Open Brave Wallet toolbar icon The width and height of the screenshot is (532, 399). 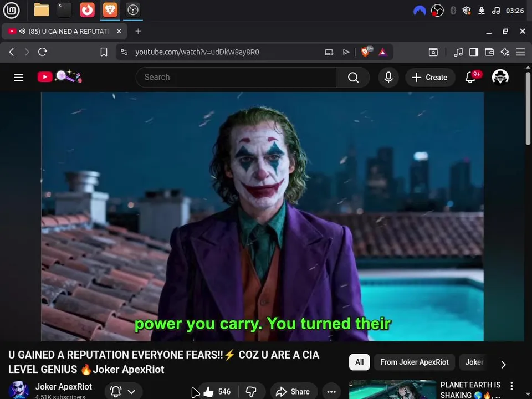(489, 52)
